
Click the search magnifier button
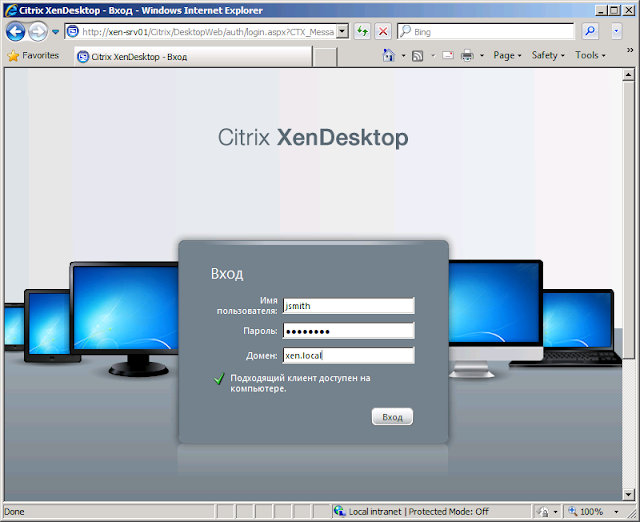click(590, 31)
